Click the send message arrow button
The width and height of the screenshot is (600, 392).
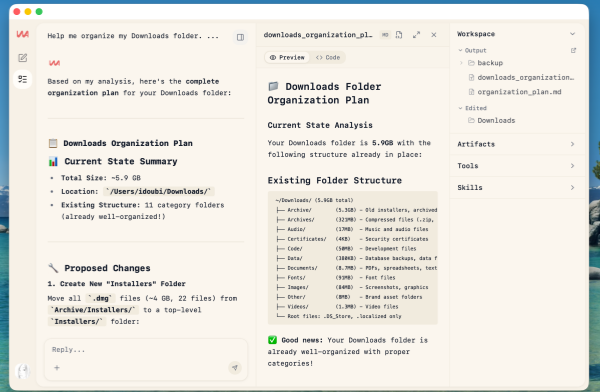pos(235,368)
